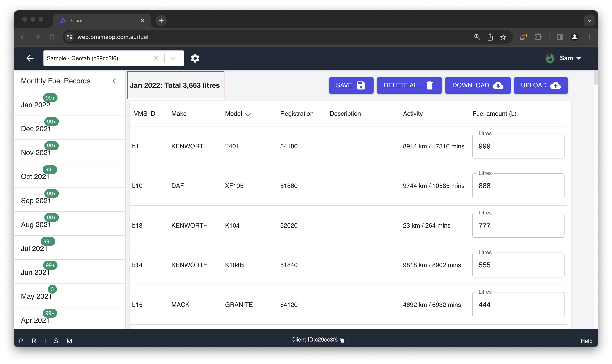Click the browser share page icon
Screen dimensions: 612x364
coord(490,37)
